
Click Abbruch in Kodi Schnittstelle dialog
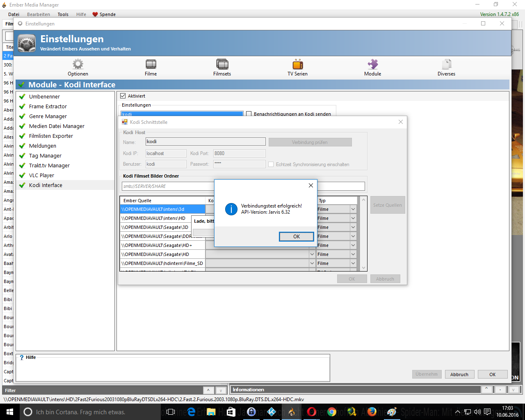pos(385,279)
